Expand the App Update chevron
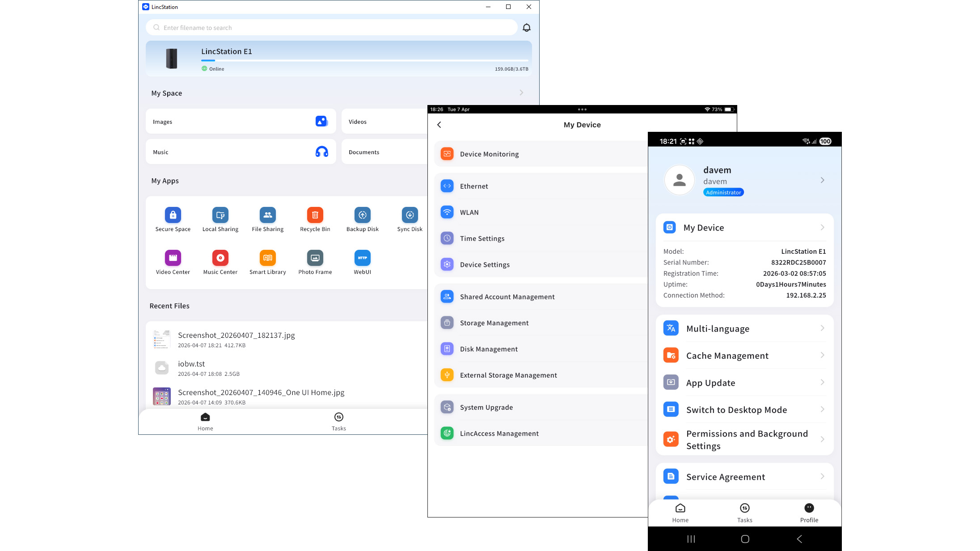The image size is (980, 551). (822, 383)
